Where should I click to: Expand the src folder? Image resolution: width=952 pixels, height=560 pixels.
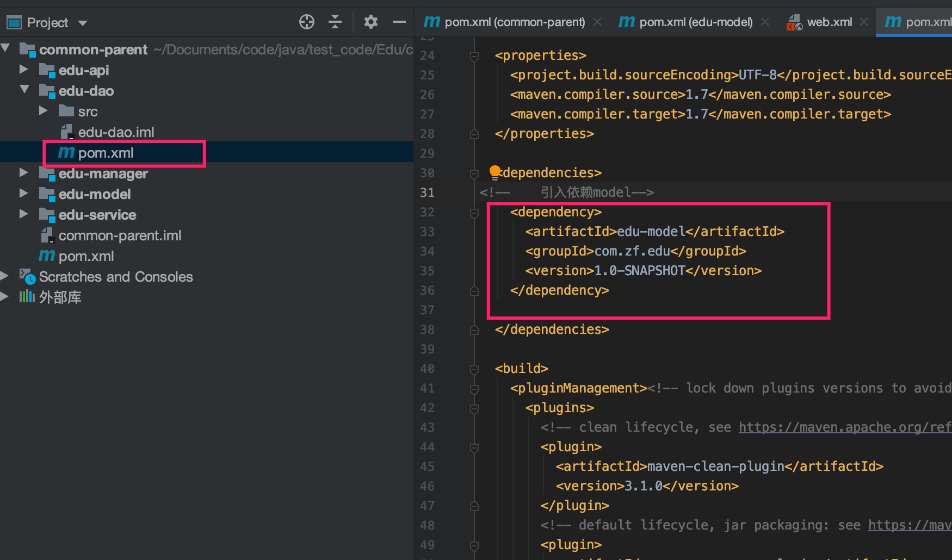44,111
